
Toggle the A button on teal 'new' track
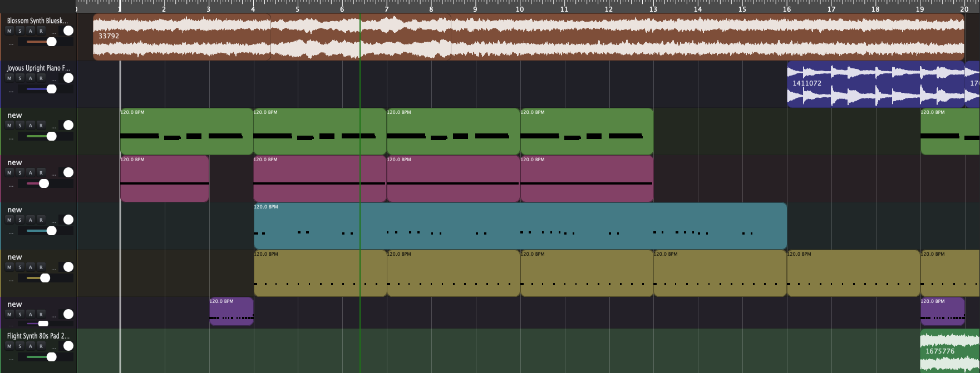point(31,220)
